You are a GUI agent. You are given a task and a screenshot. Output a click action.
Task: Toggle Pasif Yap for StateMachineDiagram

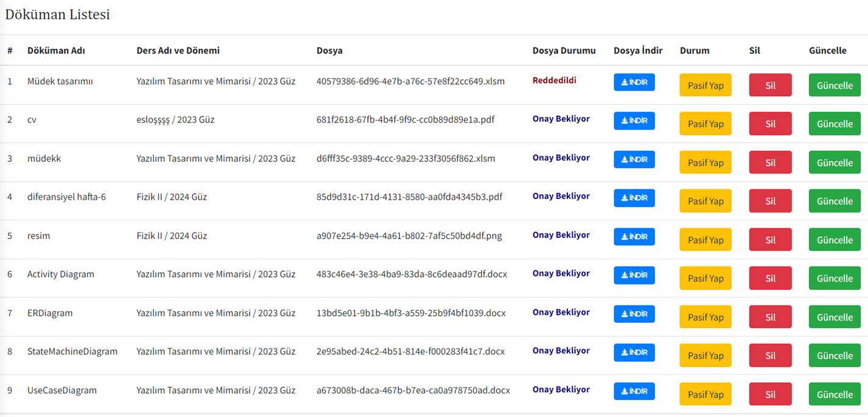(x=705, y=356)
